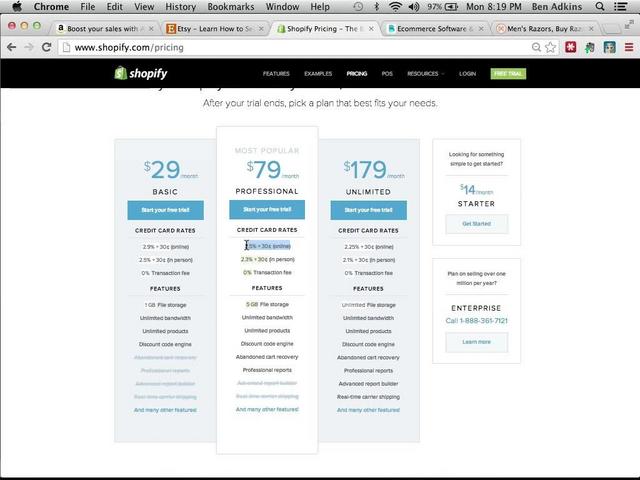Image resolution: width=640 pixels, height=480 pixels.
Task: Close the Amazon Boost your sales tab
Action: point(151,29)
